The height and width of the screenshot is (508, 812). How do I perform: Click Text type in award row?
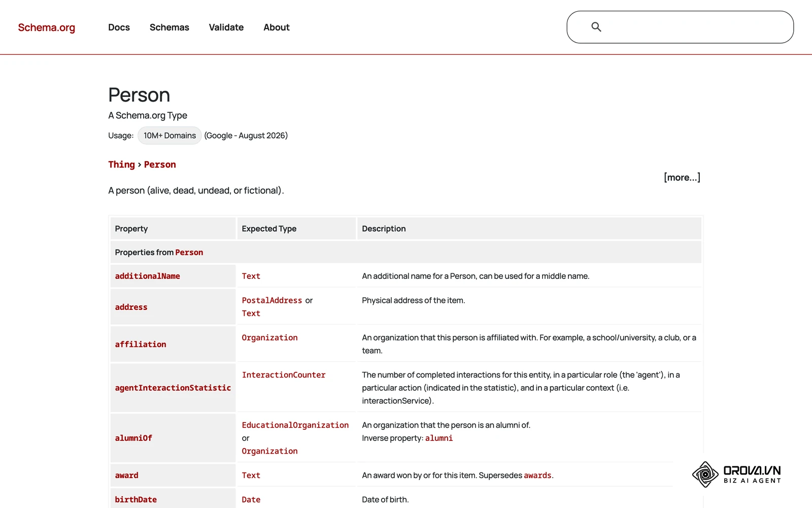coord(251,475)
